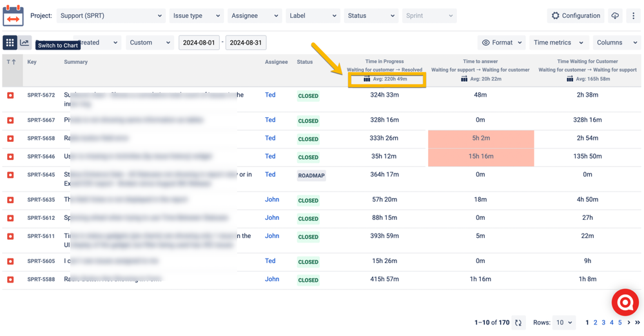Screen dimensions: 644x336
Task: Click the calendar icon under Time in Progress
Action: click(367, 79)
